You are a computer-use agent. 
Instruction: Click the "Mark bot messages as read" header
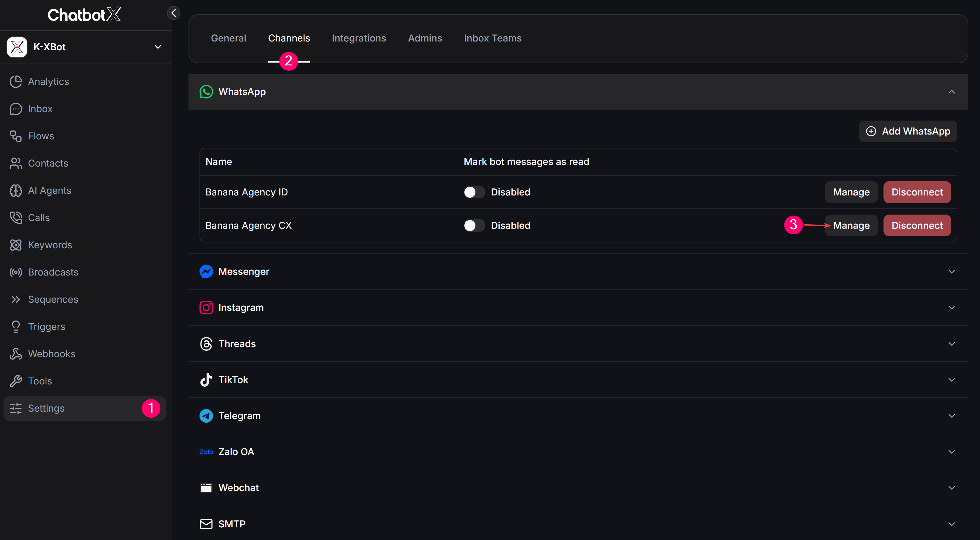point(526,161)
